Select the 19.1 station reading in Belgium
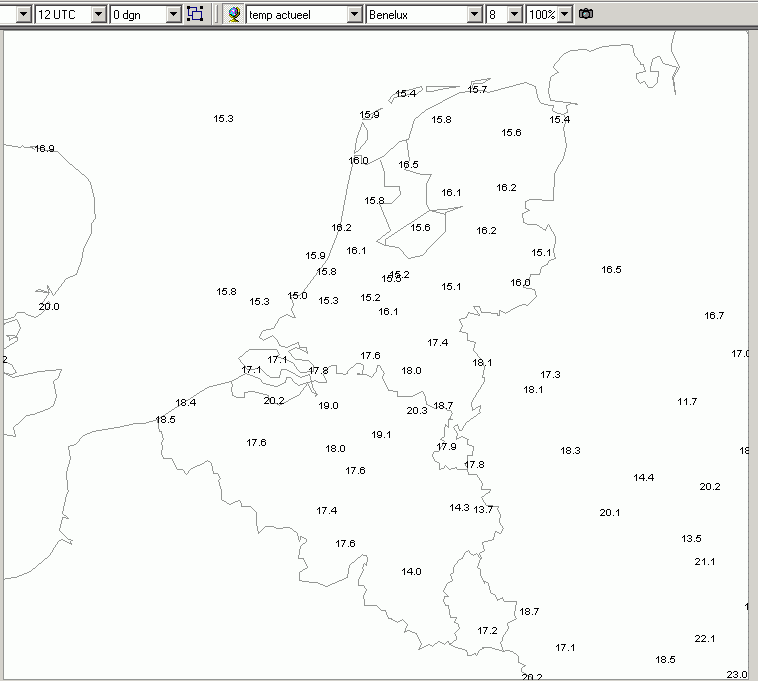The height and width of the screenshot is (681, 758). (381, 435)
